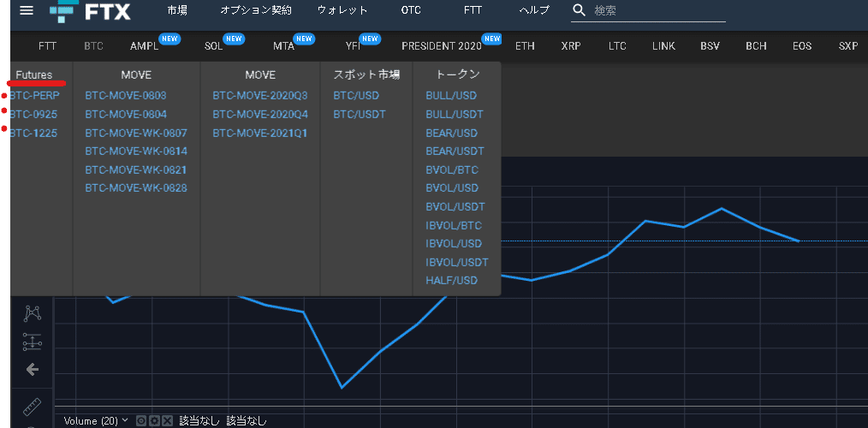Select the XRP coin tab
The image size is (868, 428).
click(571, 46)
